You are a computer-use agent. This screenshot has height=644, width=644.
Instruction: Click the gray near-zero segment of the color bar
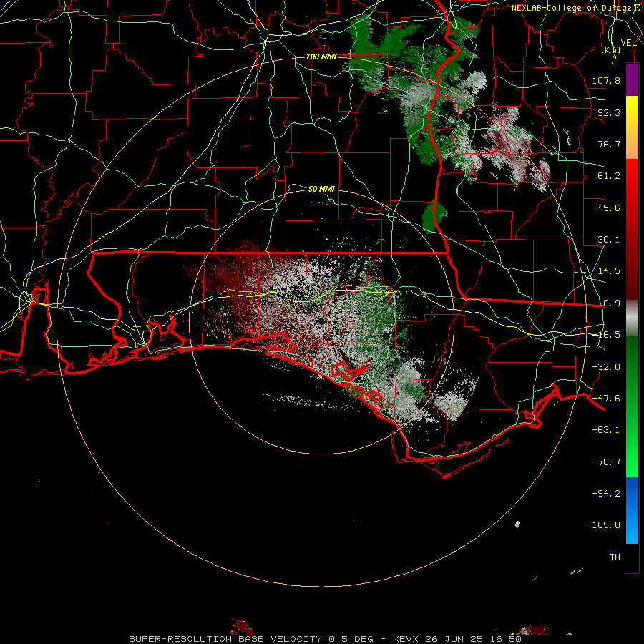point(632,318)
